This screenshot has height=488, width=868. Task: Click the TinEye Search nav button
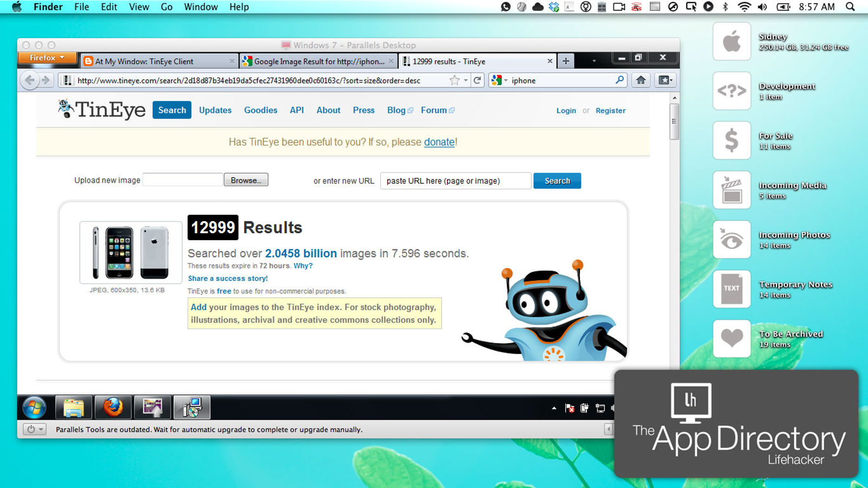(x=172, y=110)
